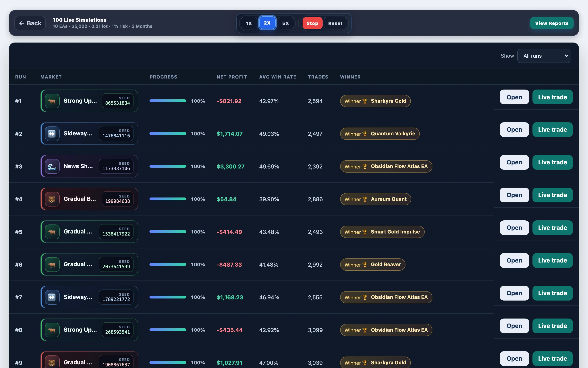588x368 pixels.
Task: Click the progress bar of run #1
Action: coord(168,101)
